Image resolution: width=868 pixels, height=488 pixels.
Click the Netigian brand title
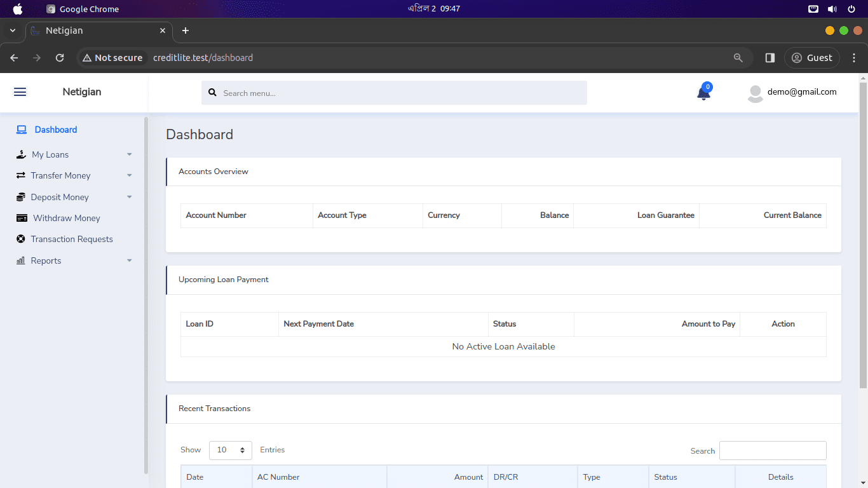coord(82,92)
